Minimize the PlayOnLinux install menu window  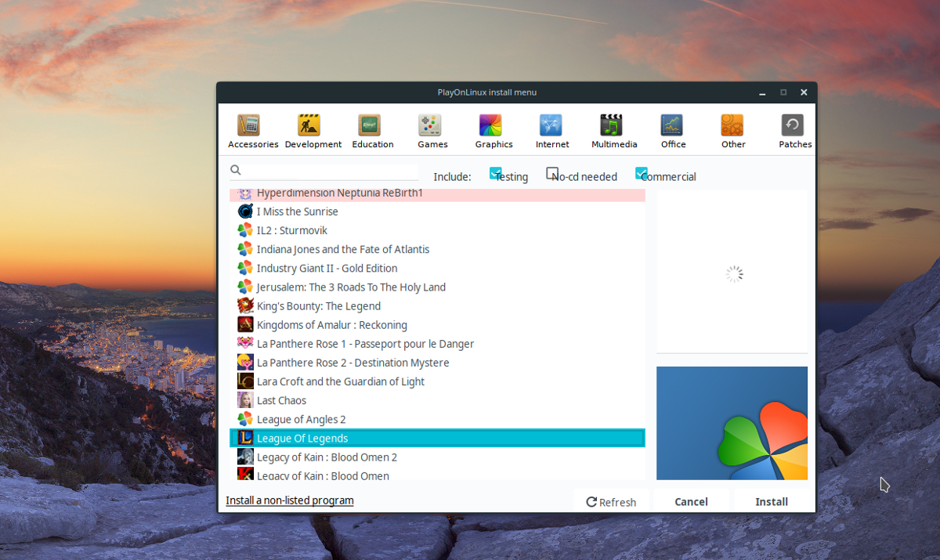click(x=762, y=92)
